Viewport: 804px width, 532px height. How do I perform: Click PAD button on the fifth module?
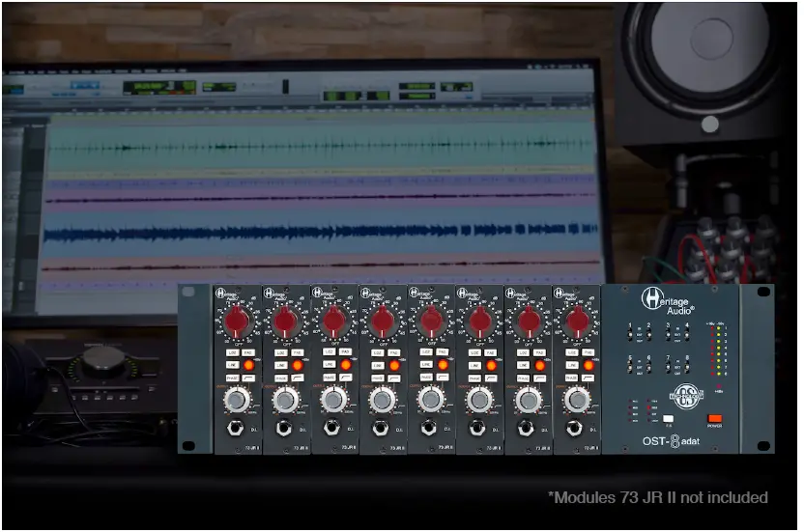coord(442,352)
